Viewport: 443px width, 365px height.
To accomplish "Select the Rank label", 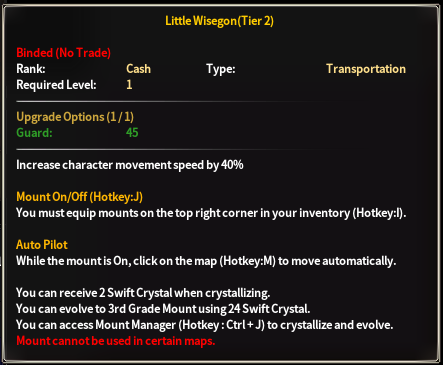I will [x=31, y=69].
